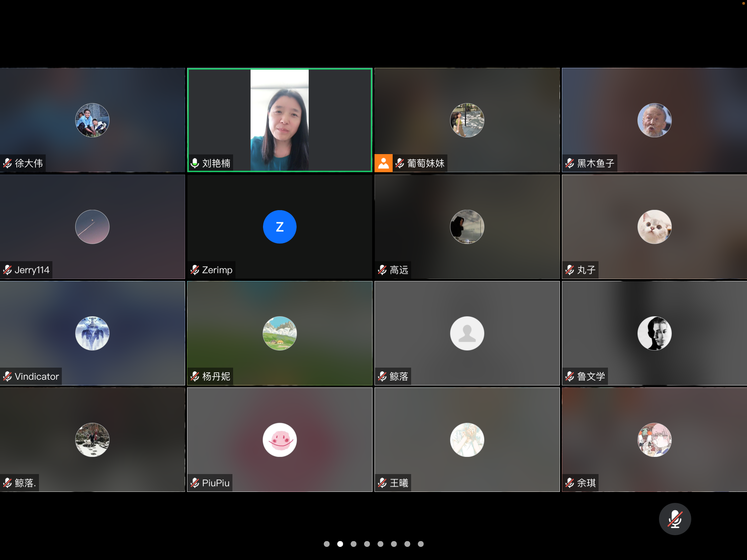Screen dimensions: 747x560
Task: Click the 黑木鱼子 name label
Action: point(596,164)
